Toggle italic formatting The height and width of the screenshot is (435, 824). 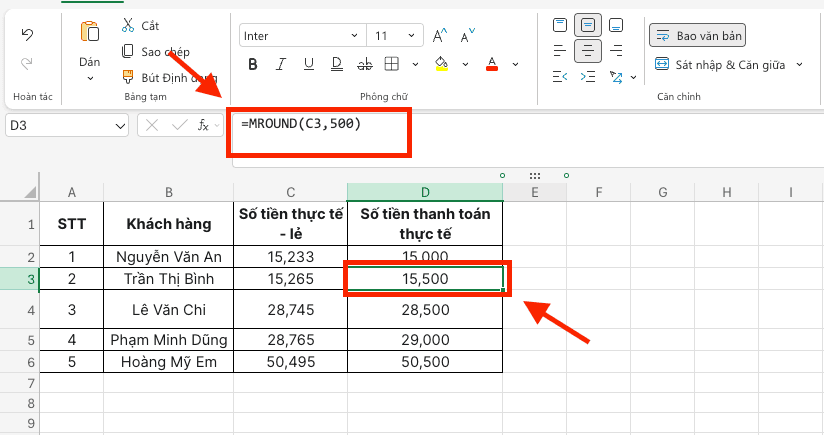click(x=281, y=64)
